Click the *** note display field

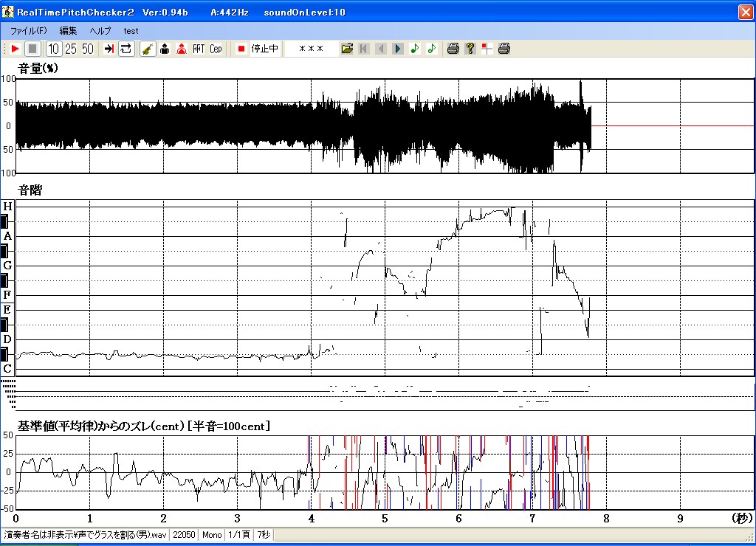tap(311, 49)
